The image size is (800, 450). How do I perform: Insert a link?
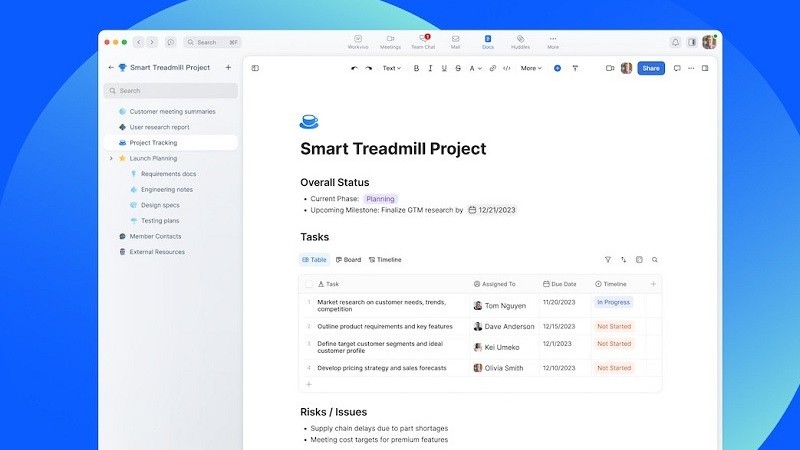pyautogui.click(x=492, y=68)
